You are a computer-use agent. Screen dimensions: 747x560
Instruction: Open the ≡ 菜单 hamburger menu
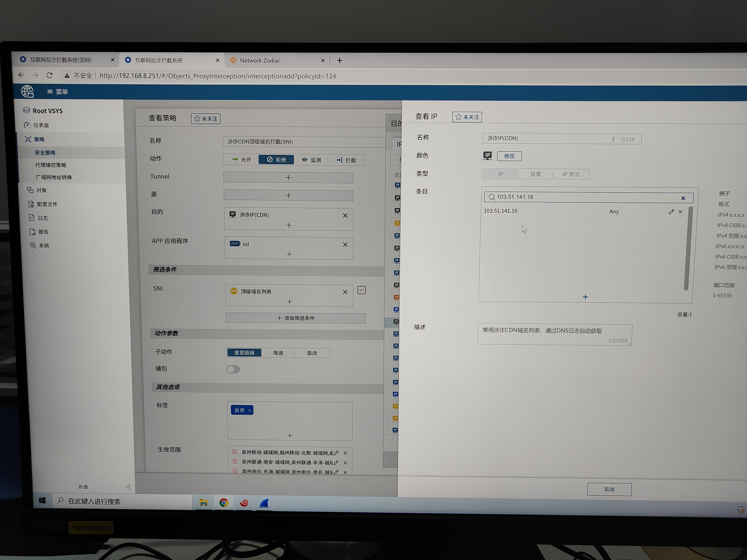point(57,92)
